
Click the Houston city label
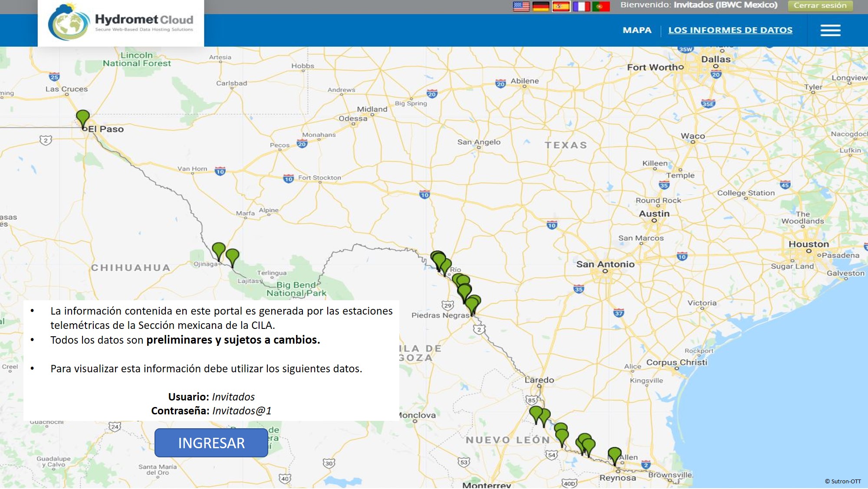[x=809, y=244]
